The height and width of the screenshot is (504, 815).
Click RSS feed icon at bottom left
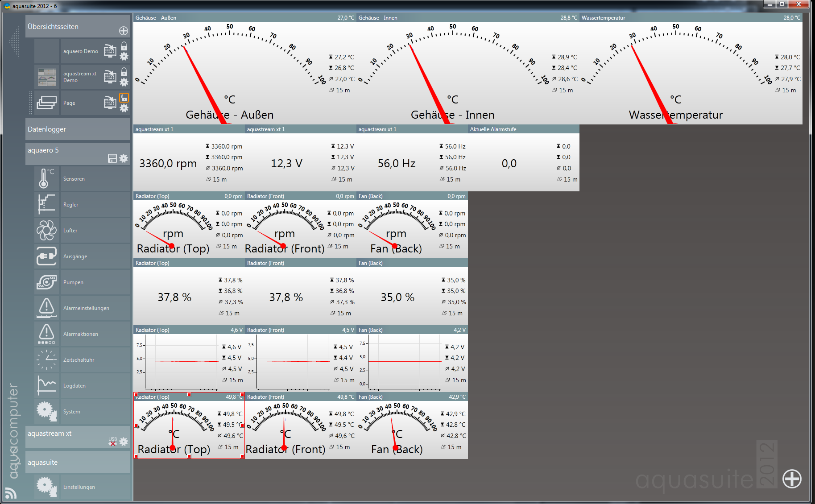point(11,493)
